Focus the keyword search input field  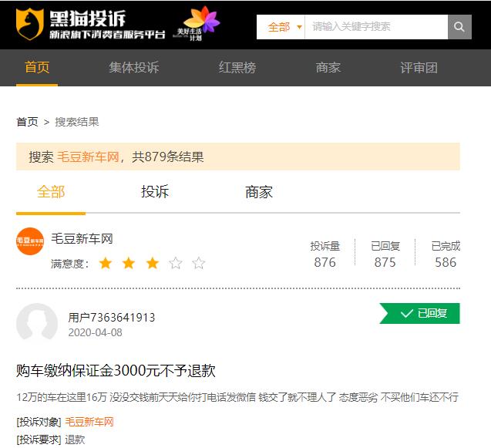[376, 27]
